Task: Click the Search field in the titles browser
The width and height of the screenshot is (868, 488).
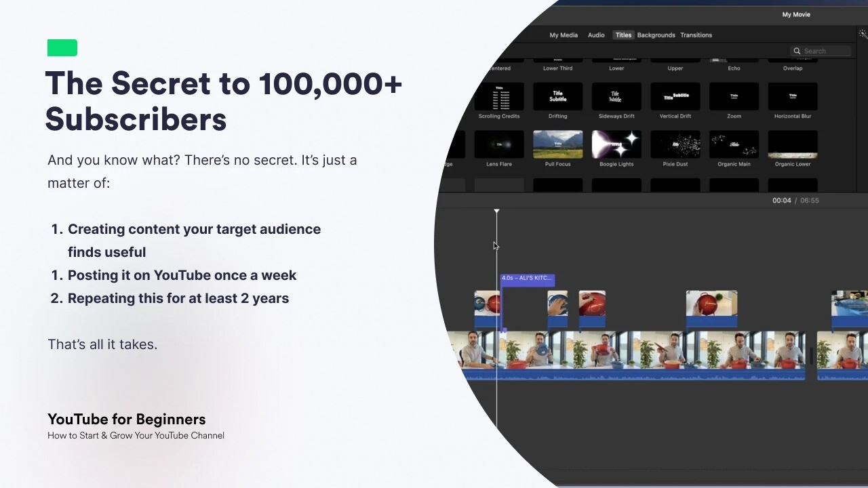Action: tap(821, 51)
